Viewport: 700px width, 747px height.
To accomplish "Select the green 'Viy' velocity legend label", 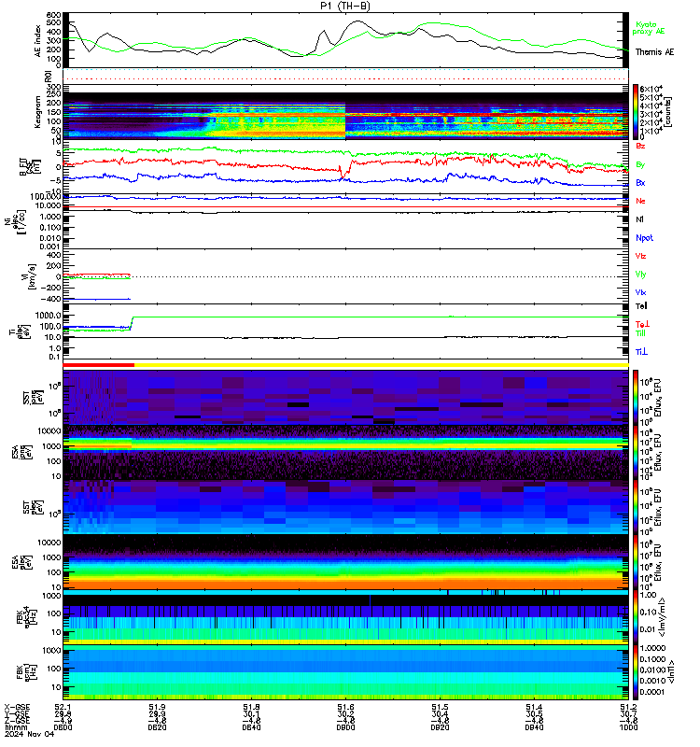I will click(640, 275).
